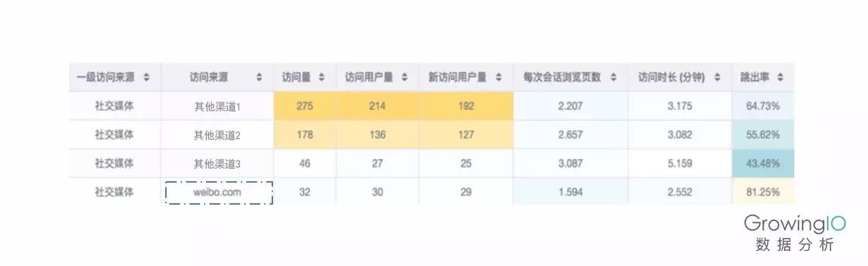
Task: Sort by 新访问用户量 arrow icon
Action: coord(498,77)
